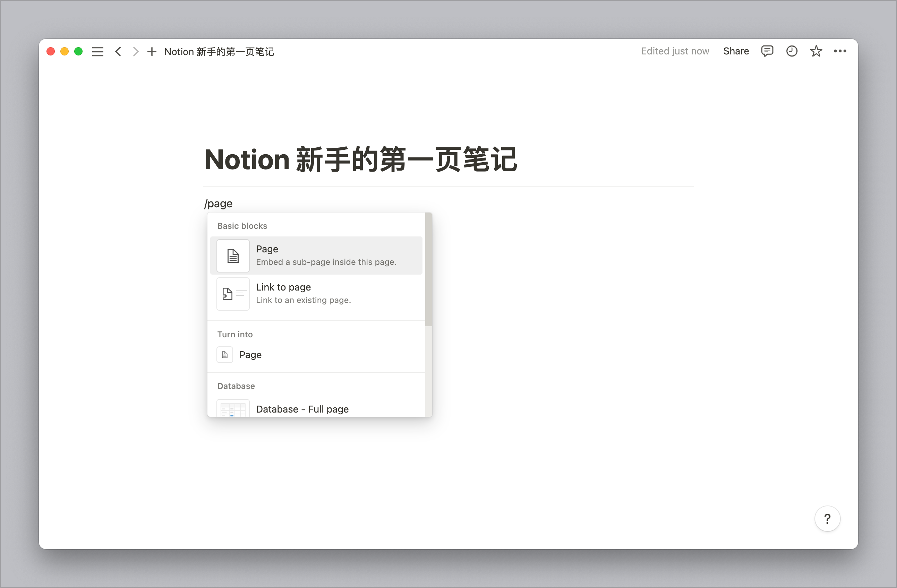Toggle the sidebar hamburger menu
Screen dimensions: 897x588
[97, 51]
